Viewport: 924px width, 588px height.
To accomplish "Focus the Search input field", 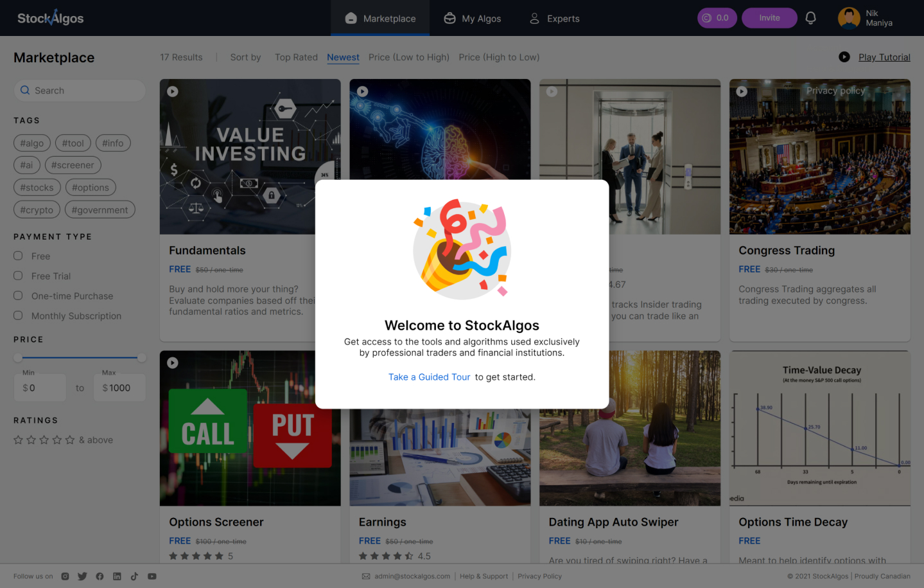I will coord(80,91).
